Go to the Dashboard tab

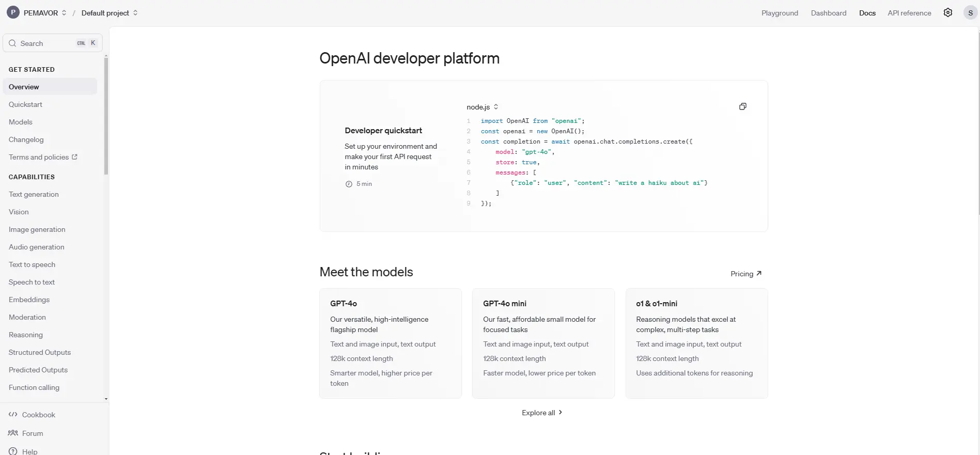pyautogui.click(x=828, y=13)
